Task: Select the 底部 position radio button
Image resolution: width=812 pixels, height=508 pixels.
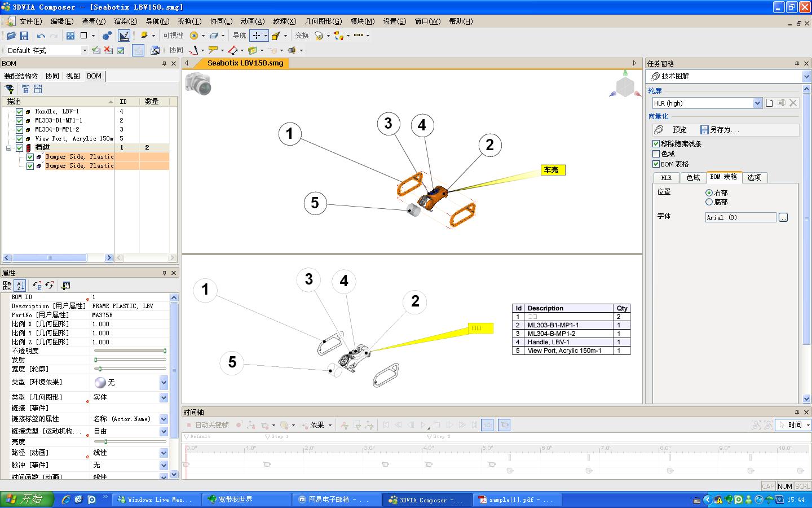Action: point(709,202)
